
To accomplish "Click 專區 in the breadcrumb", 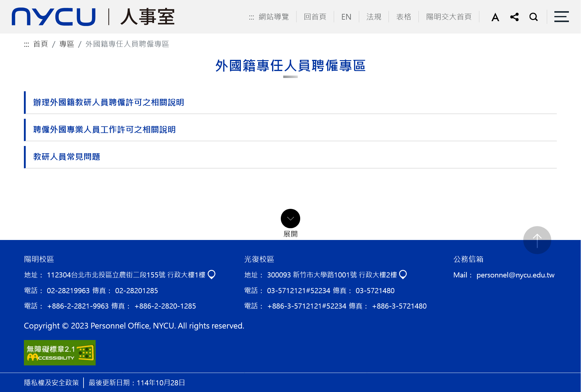I will click(67, 44).
